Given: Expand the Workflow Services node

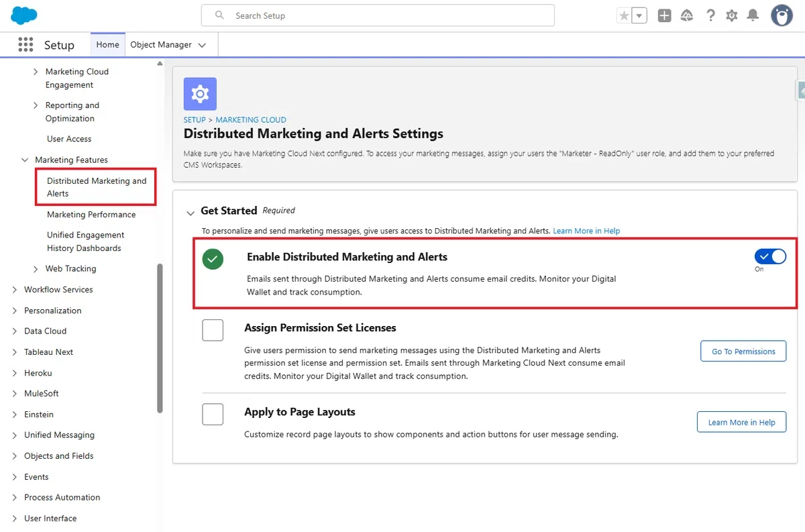Looking at the screenshot, I should pos(15,290).
